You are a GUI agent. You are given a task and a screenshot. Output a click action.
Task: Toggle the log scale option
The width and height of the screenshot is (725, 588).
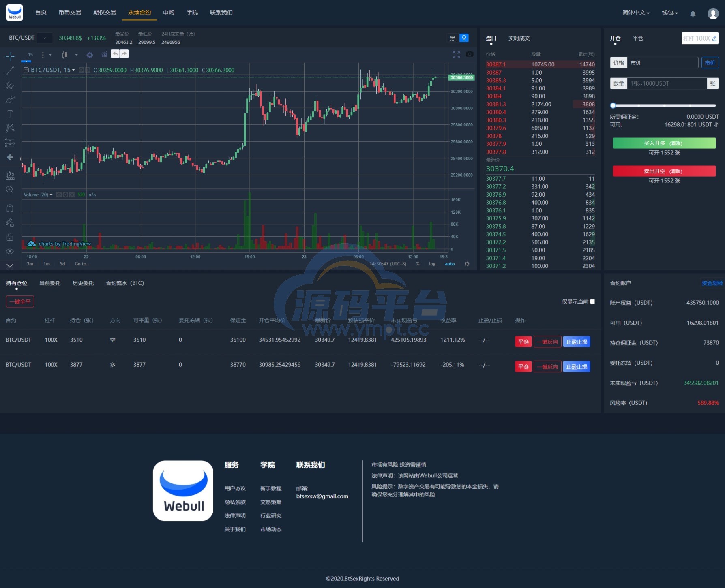[x=432, y=264]
